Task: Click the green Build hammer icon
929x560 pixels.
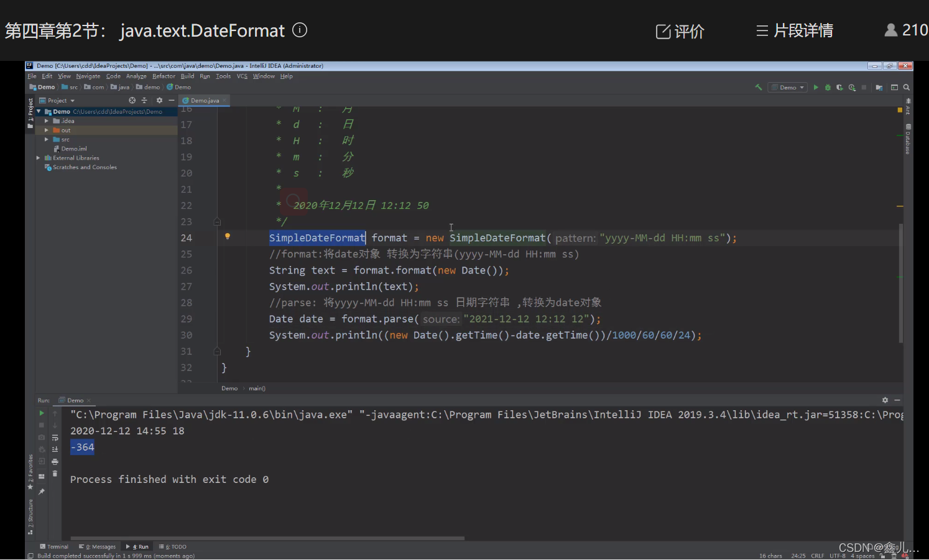Action: tap(758, 88)
